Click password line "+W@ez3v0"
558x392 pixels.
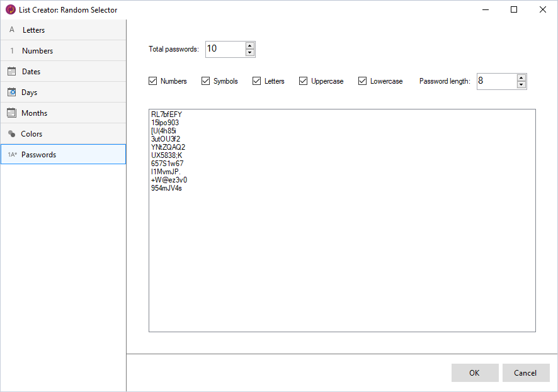(169, 180)
